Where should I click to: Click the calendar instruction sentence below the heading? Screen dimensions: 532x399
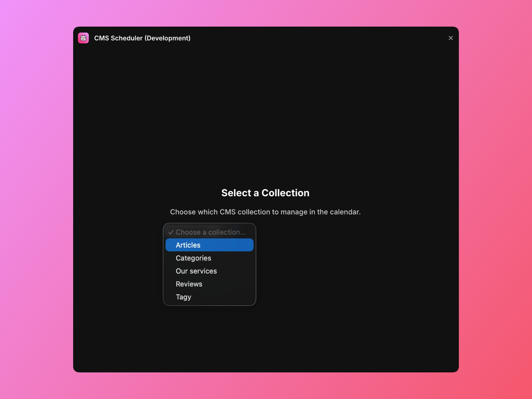point(265,212)
